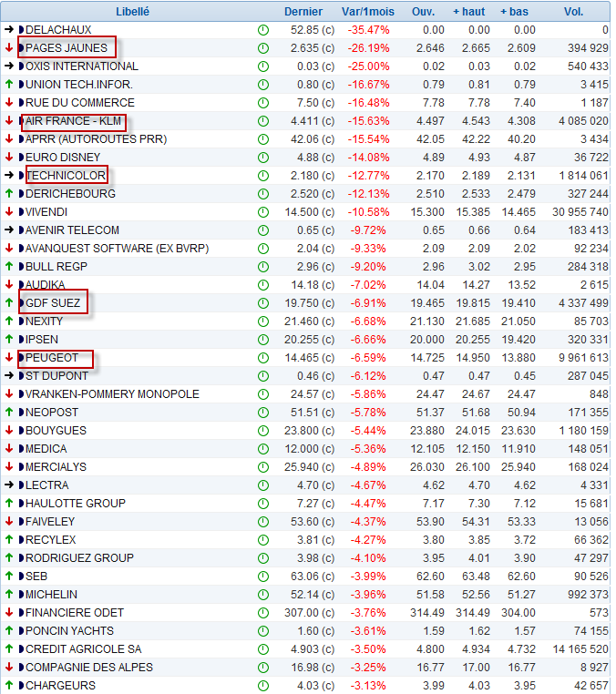The width and height of the screenshot is (616, 694).
Task: Click the clock icon in the PEUGEOT row
Action: [x=263, y=358]
